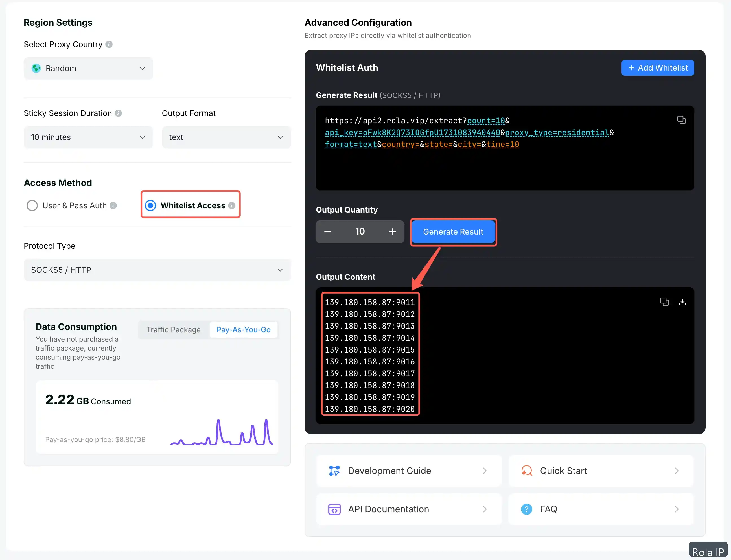731x560 pixels.
Task: Click the globe icon in country selector
Action: 36,68
